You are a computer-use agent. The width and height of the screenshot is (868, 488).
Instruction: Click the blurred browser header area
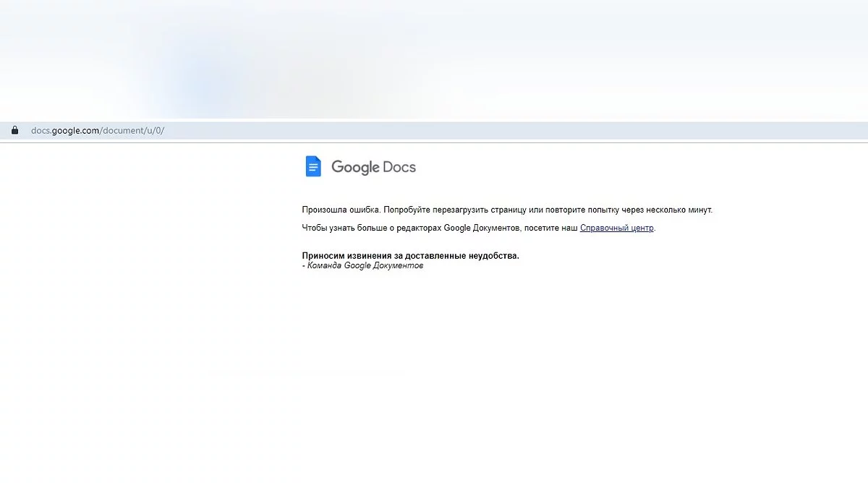(434, 58)
